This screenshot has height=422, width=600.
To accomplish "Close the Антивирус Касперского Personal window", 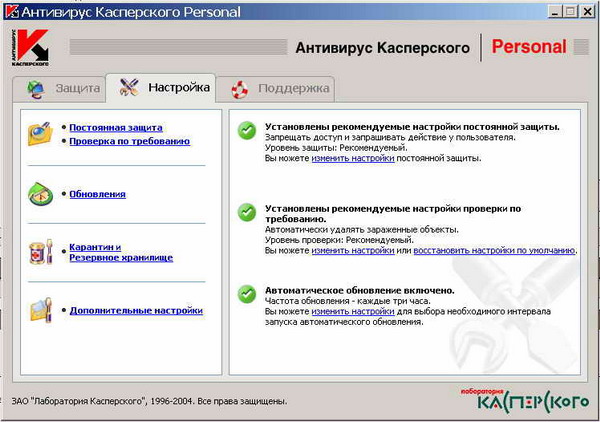I will [x=587, y=11].
